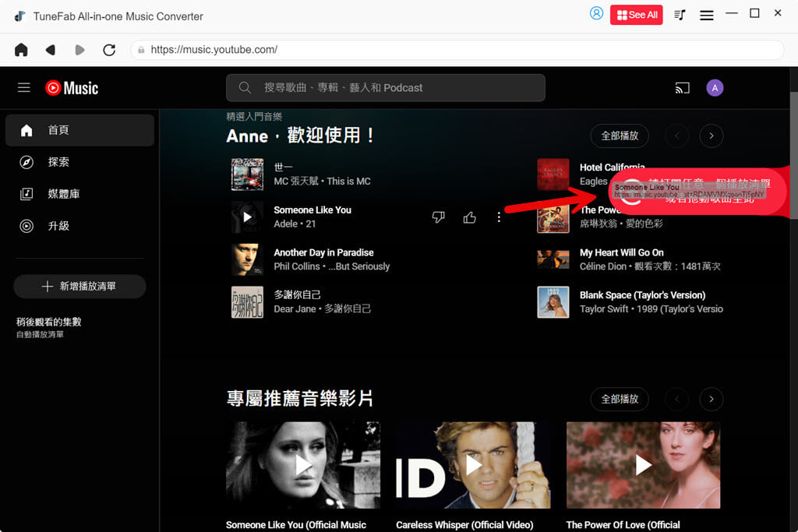This screenshot has height=532, width=798.
Task: Click the URL address bar
Action: (x=457, y=50)
